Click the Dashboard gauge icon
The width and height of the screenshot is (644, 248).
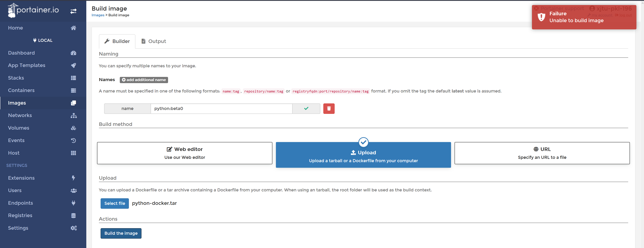coord(73,53)
